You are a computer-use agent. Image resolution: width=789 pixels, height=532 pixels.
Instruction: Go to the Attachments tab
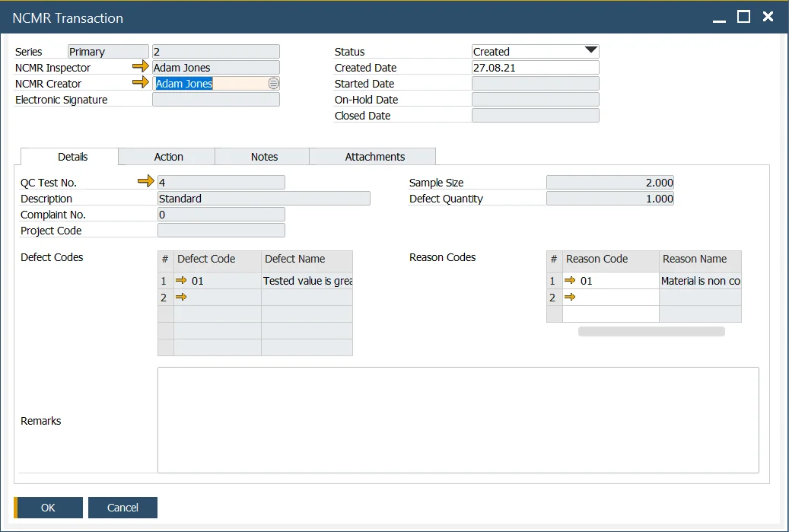(374, 157)
